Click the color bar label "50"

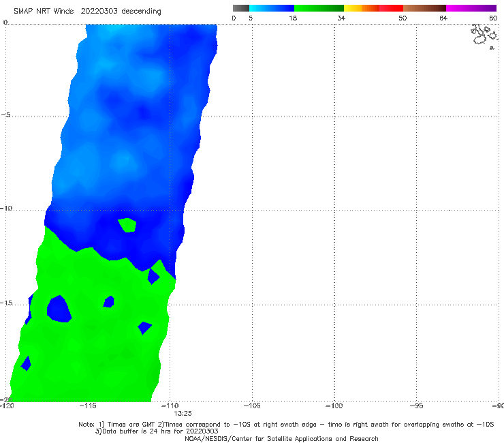(403, 18)
